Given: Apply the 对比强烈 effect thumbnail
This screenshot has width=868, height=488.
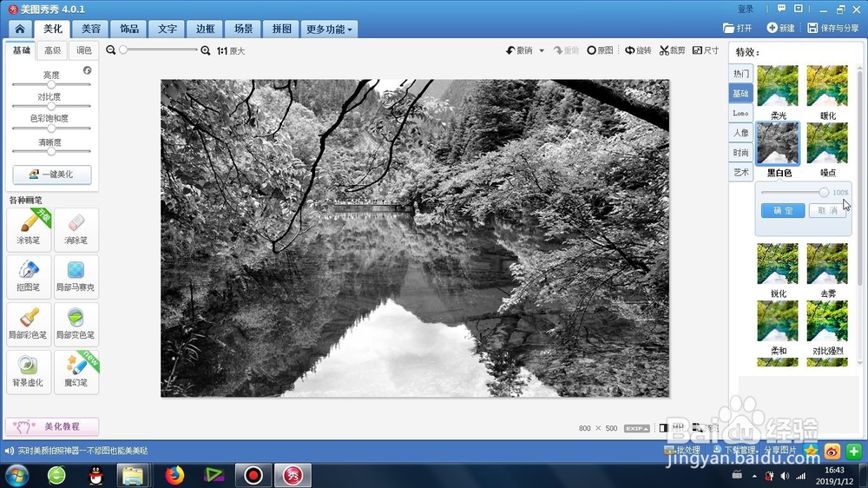Looking at the screenshot, I should tap(827, 320).
